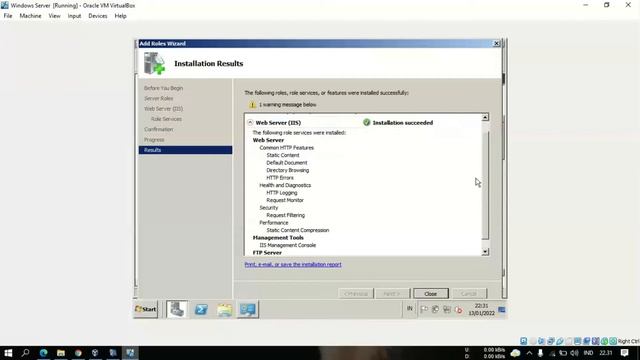Click the guest Start button
640x360 pixels.
[x=145, y=309]
